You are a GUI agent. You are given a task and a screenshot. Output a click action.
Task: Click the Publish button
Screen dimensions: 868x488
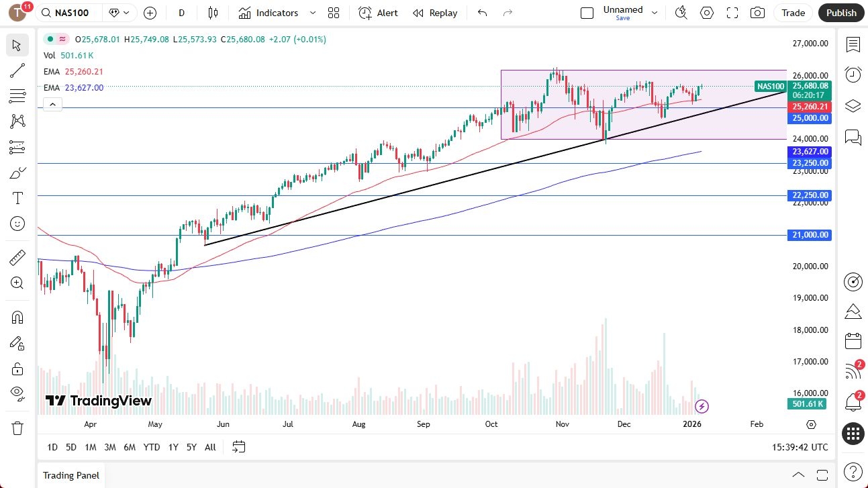[x=840, y=13]
